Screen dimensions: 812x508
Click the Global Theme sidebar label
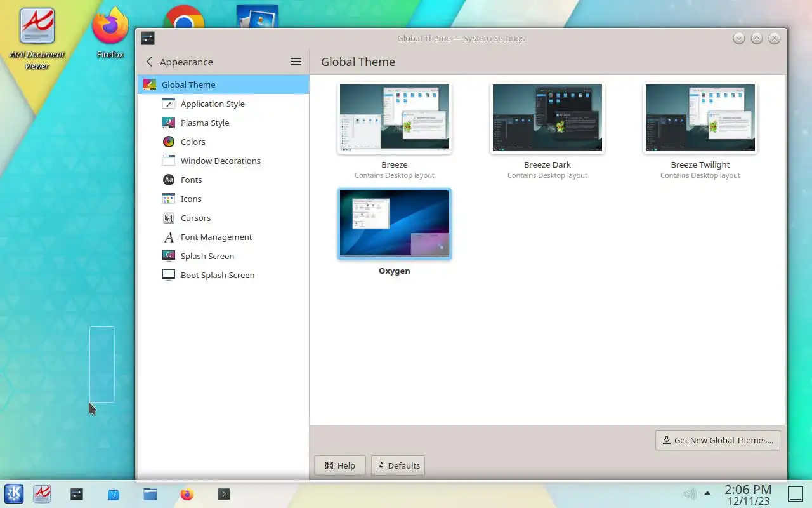click(188, 84)
